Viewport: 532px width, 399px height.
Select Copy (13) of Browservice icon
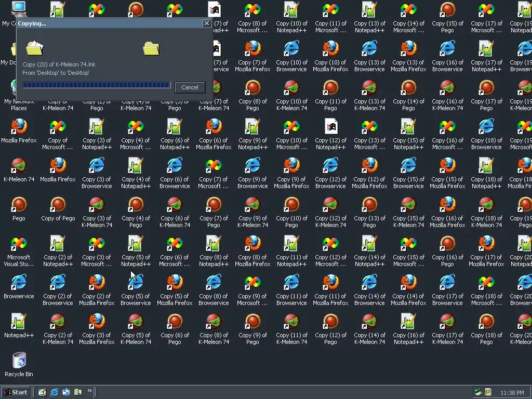(x=369, y=48)
